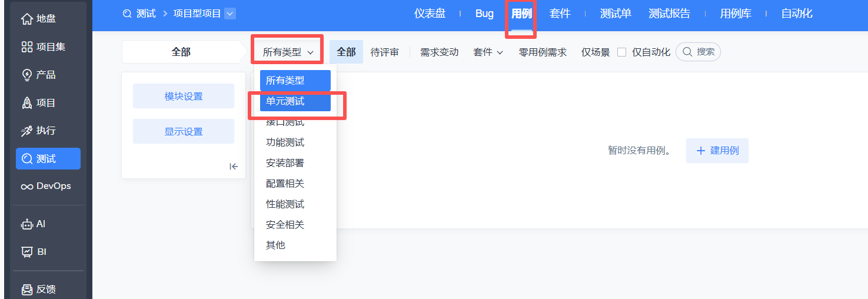Image resolution: width=868 pixels, height=299 pixels.
Task: Collapse the module panel with the arrow icon
Action: click(234, 167)
